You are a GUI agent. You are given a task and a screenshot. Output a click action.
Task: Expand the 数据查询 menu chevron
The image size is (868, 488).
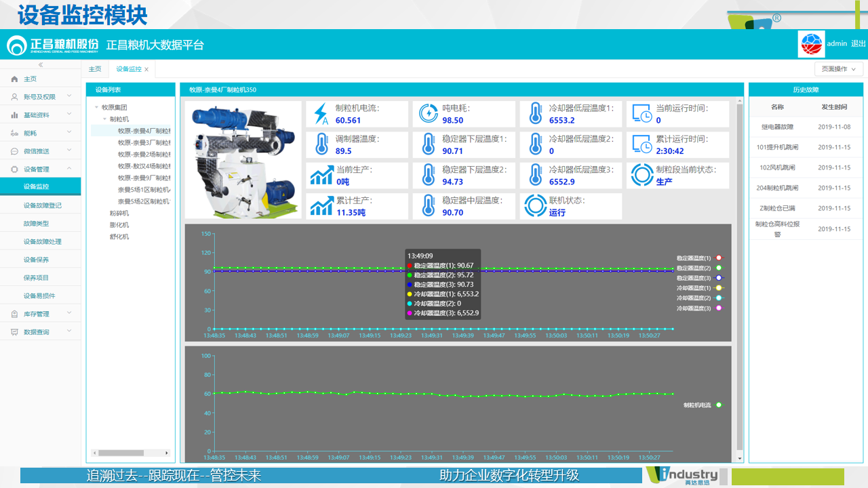click(x=69, y=332)
